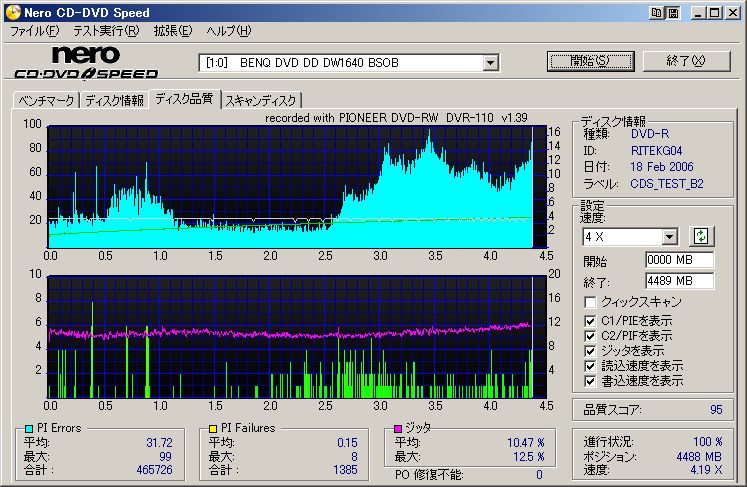Click the PI Failures total 1385
This screenshot has height=487, width=747.
click(345, 470)
